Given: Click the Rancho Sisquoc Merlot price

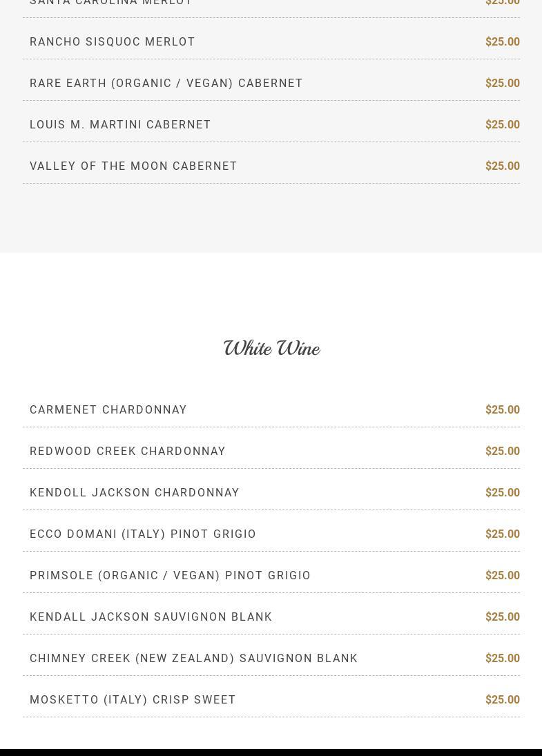Looking at the screenshot, I should (x=502, y=42).
